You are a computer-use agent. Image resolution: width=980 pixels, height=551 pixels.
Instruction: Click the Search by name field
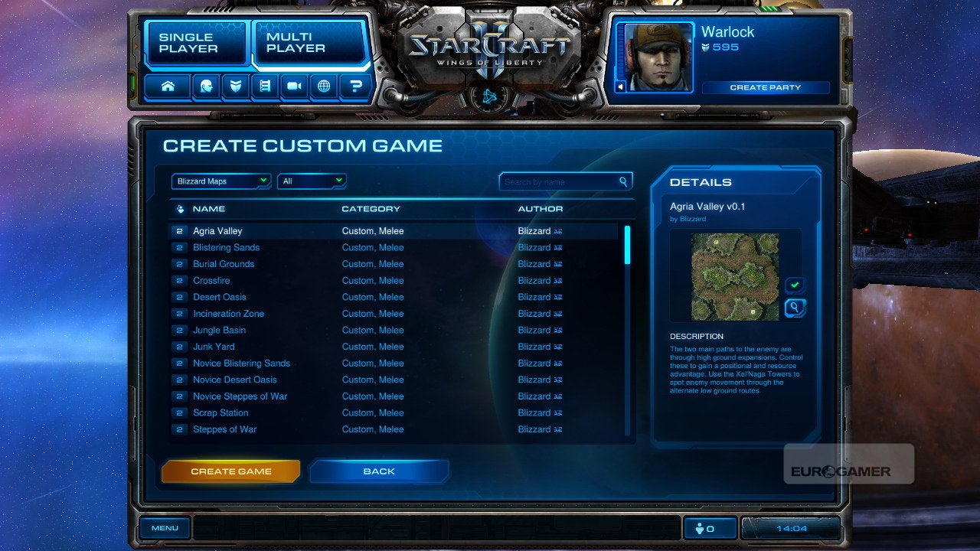pyautogui.click(x=566, y=182)
